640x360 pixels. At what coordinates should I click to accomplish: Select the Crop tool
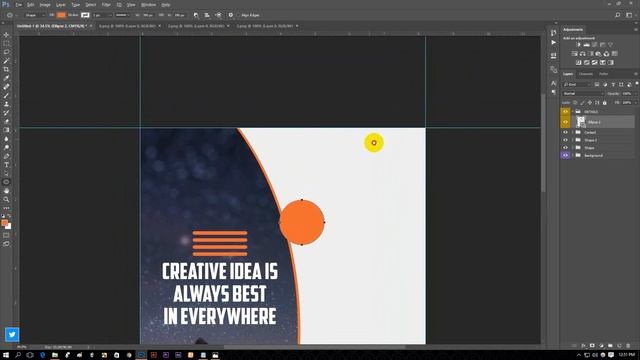6,69
